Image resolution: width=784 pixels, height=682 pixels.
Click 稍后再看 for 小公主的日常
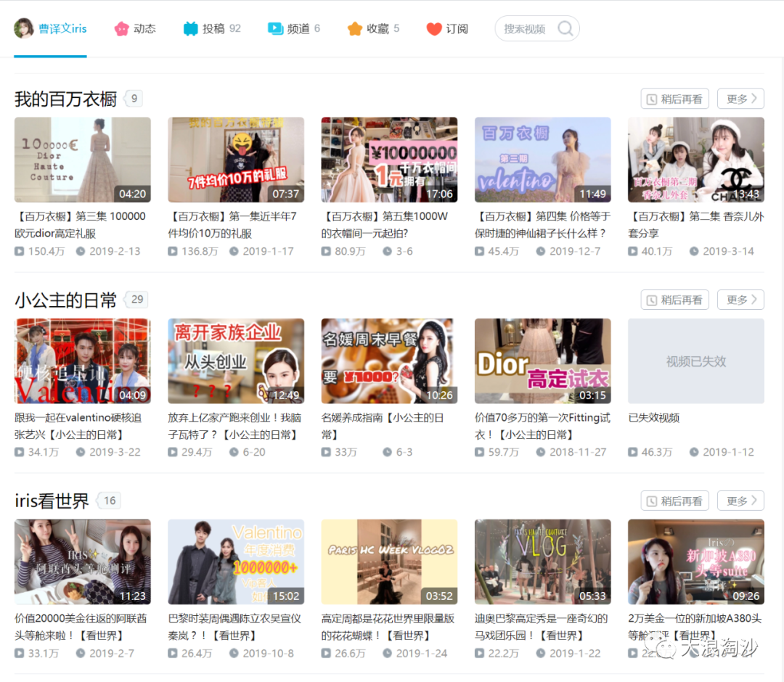[x=674, y=300]
